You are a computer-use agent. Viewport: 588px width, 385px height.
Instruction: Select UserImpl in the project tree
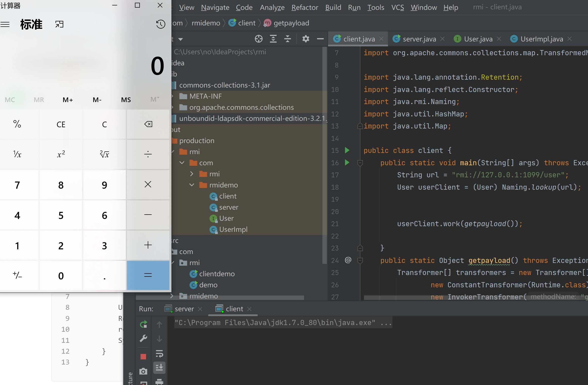tap(233, 230)
